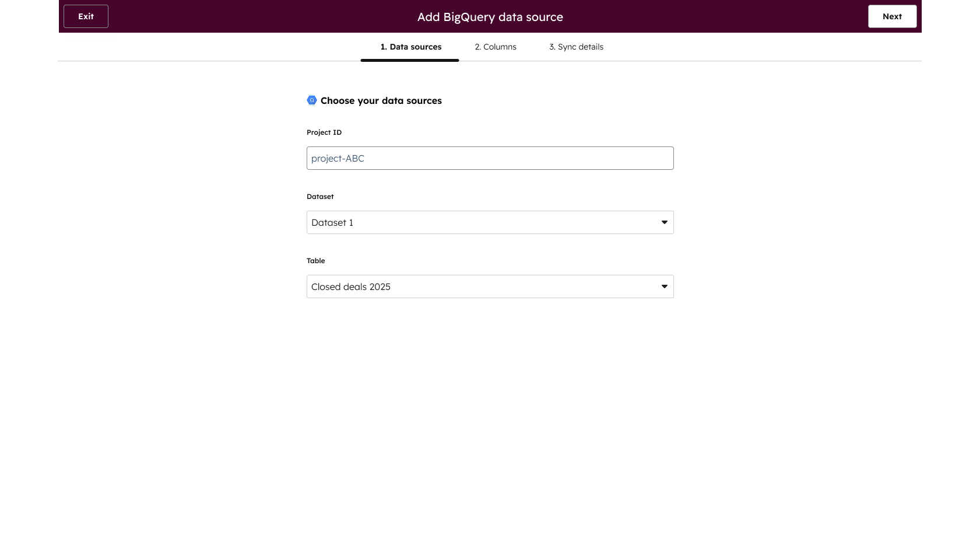Screen dimensions: 980x552
Task: Click the hexagonal blue icon beside the heading
Action: point(312,100)
